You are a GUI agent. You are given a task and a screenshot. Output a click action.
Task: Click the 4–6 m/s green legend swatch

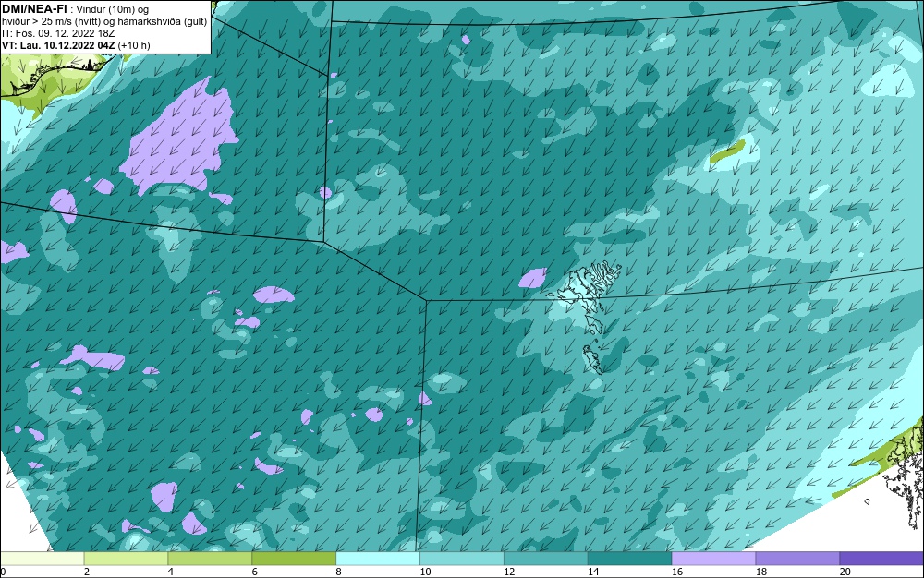(x=210, y=559)
